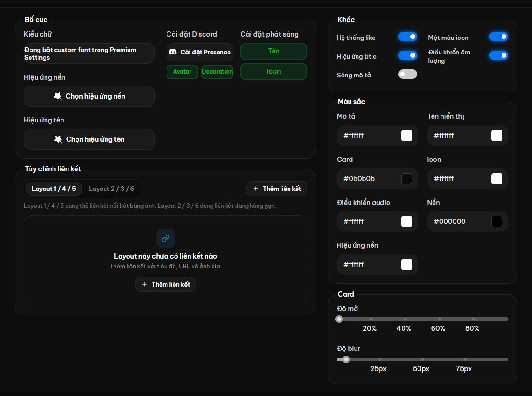This screenshot has height=396, width=532.
Task: Toggle Hiệu ứng title off
Action: [408, 55]
